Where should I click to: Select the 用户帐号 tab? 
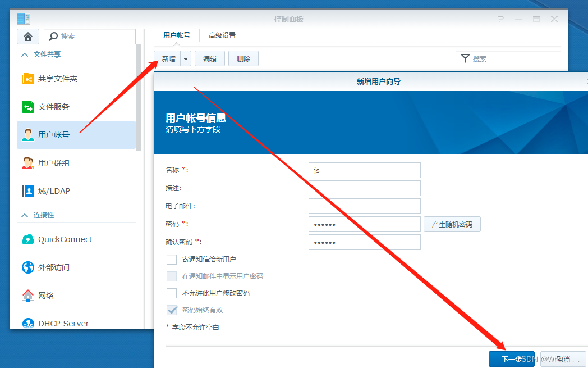pos(176,35)
